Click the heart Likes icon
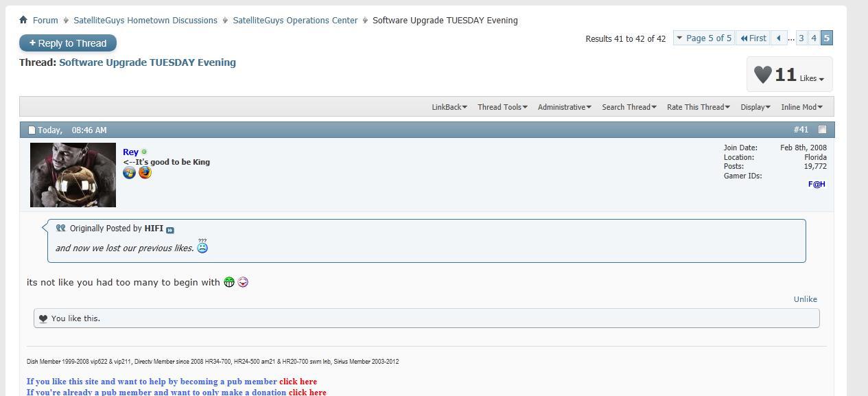Screen dimensions: 868x396 point(762,74)
